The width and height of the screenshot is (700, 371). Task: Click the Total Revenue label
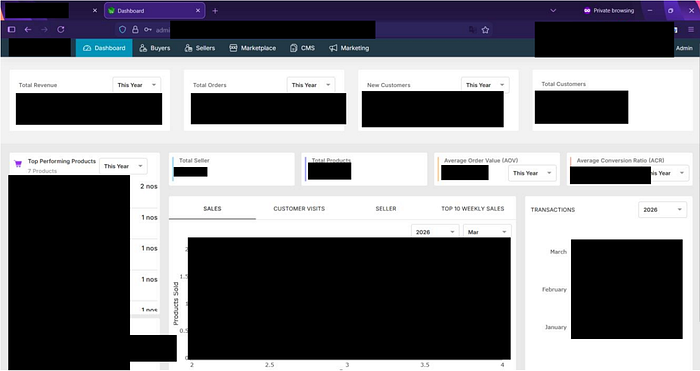(x=38, y=85)
